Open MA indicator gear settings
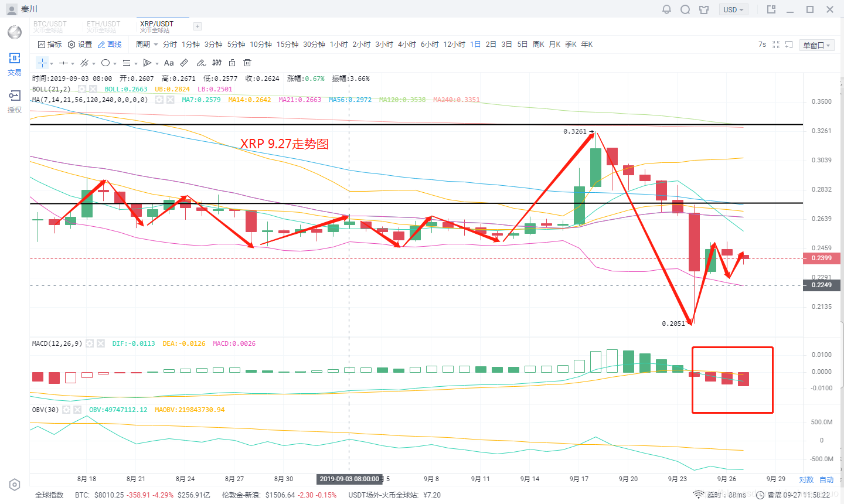The height and width of the screenshot is (504, 844). (159, 100)
